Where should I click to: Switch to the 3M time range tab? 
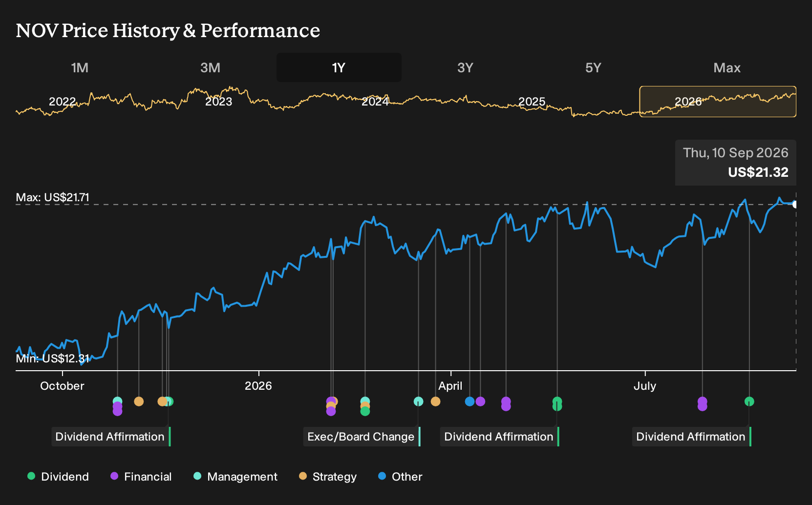[x=210, y=67]
